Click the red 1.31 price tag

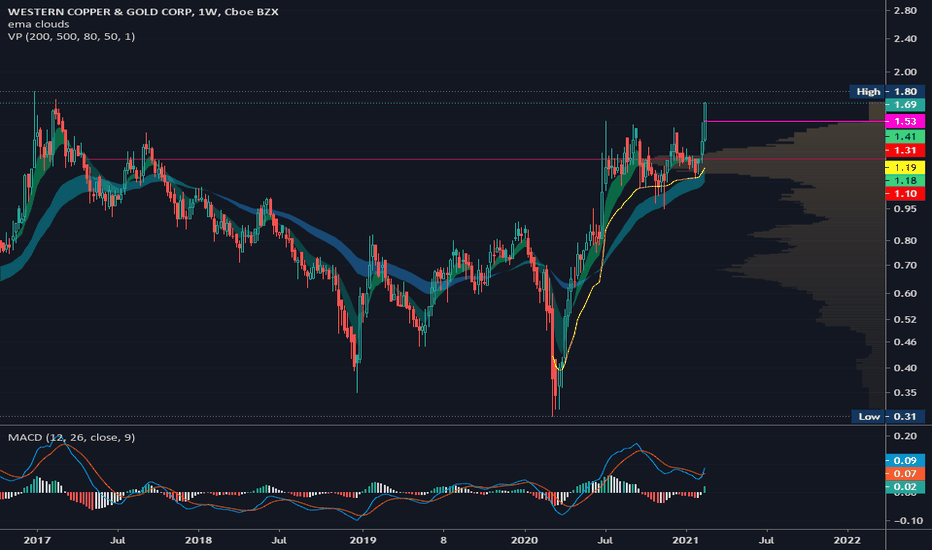coord(905,150)
